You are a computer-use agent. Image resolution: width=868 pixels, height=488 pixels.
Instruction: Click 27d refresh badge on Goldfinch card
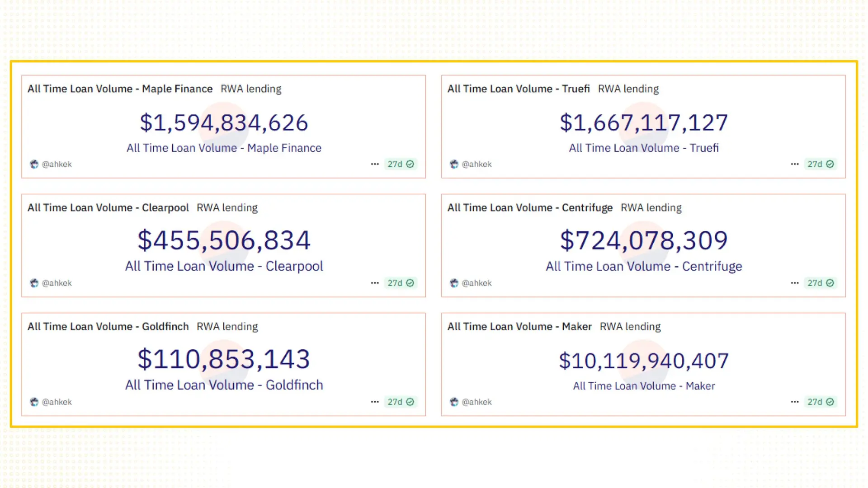point(401,402)
